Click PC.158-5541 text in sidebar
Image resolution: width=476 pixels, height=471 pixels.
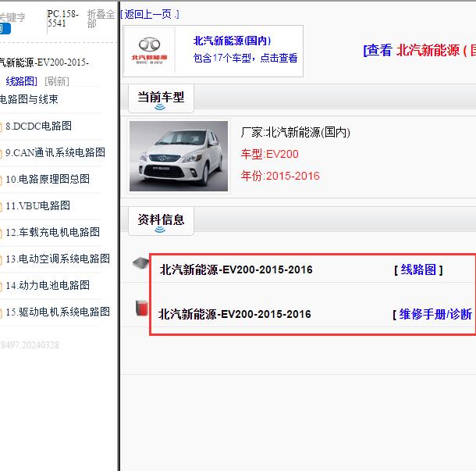[x=63, y=18]
